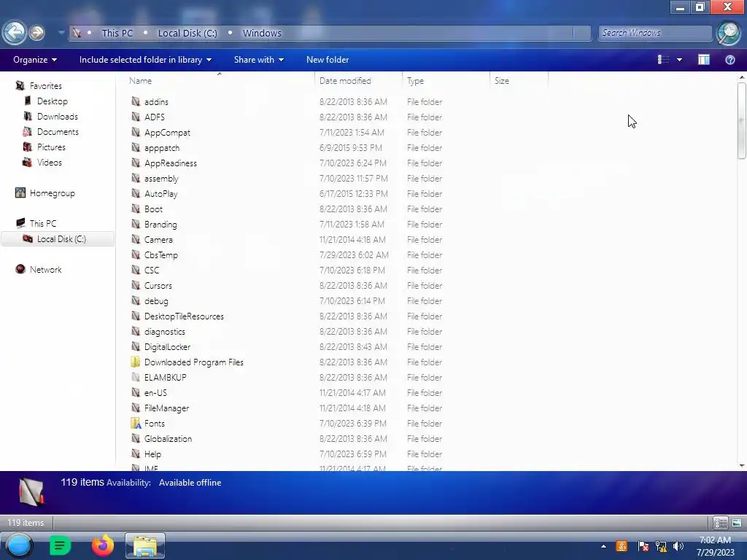Open Help via question mark icon
This screenshot has height=560, width=747.
[729, 60]
